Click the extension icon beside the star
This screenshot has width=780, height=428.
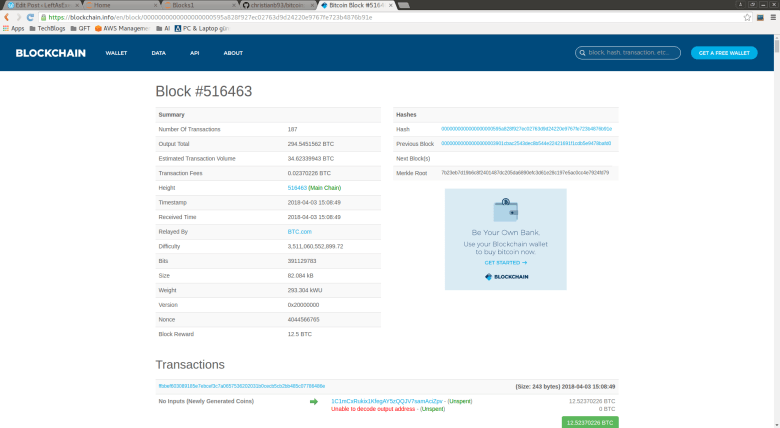pos(760,17)
